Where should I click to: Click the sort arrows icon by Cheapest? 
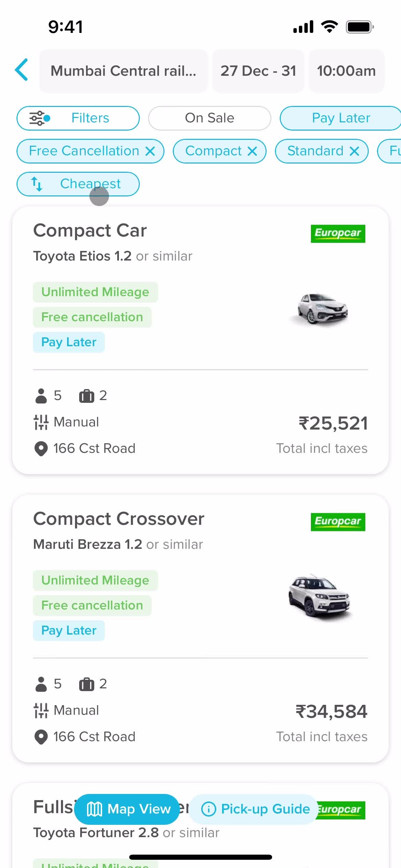coord(37,184)
